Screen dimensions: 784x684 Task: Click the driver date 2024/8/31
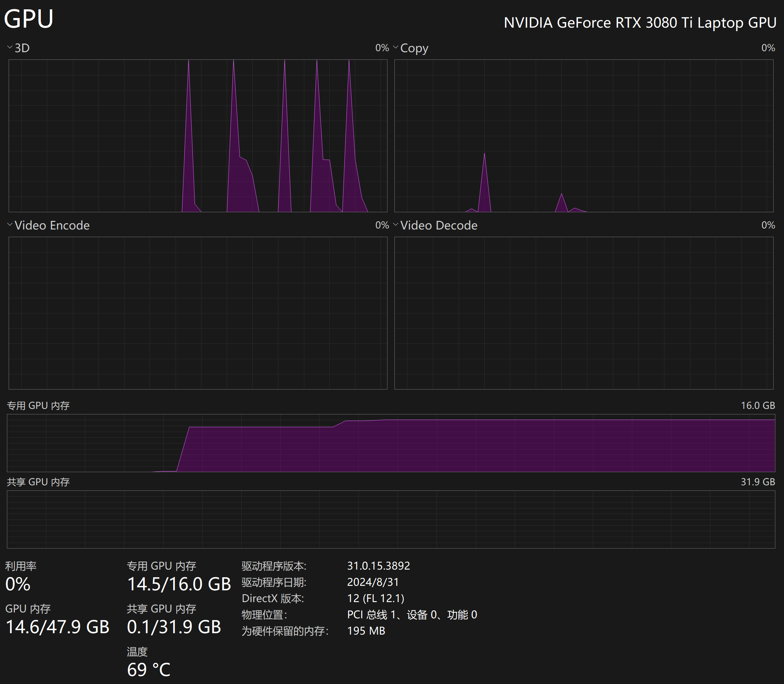pos(373,582)
